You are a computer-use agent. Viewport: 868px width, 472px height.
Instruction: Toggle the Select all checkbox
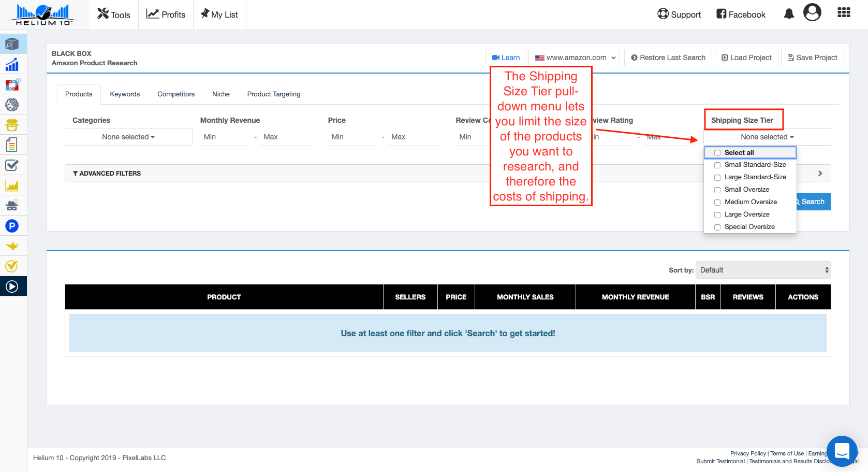[717, 153]
